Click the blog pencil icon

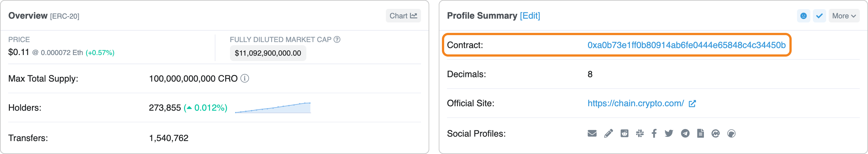[x=608, y=133]
